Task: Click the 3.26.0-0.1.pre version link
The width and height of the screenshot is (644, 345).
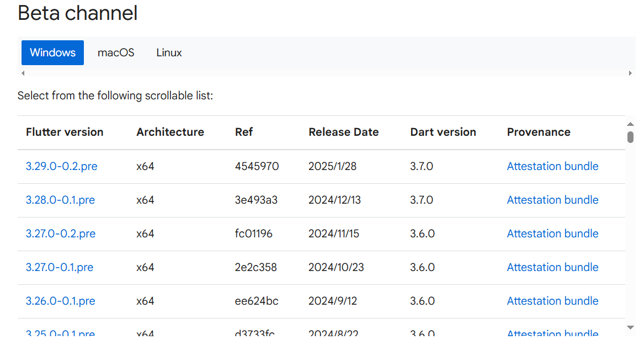Action: [60, 301]
